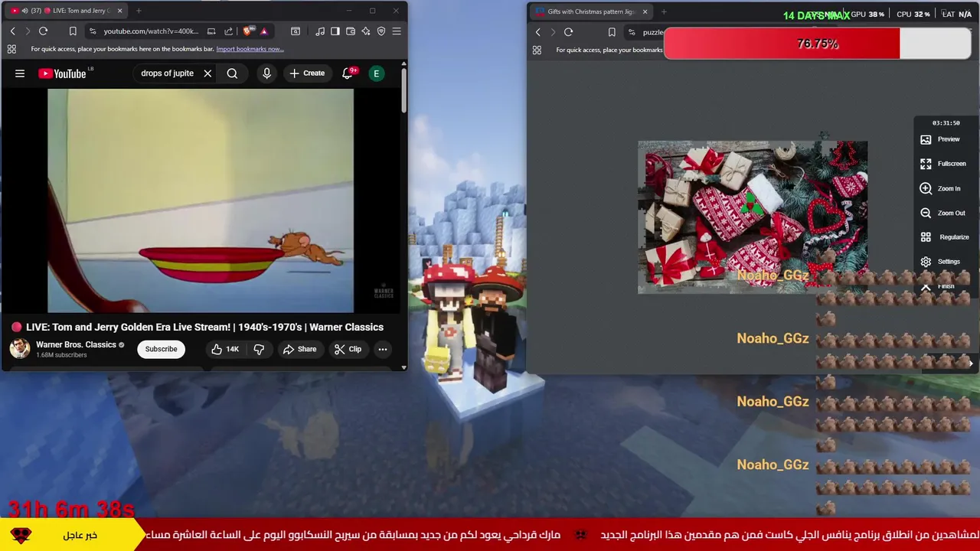Click the Create button on YouTube
Viewport: 980px width, 551px height.
(307, 73)
